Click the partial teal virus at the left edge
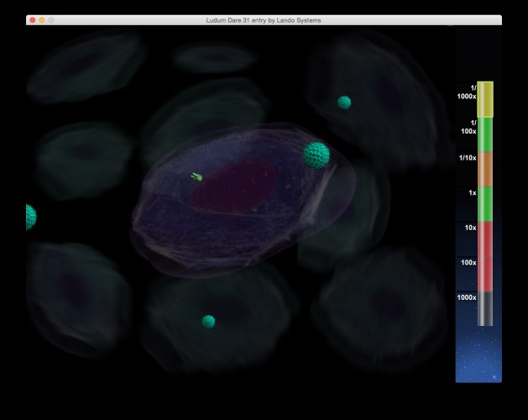This screenshot has height=420, width=528. click(x=31, y=217)
